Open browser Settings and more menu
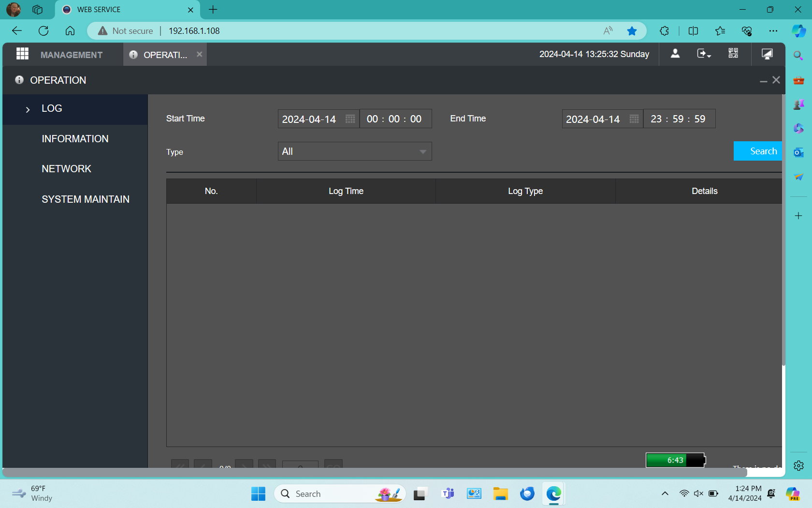The width and height of the screenshot is (812, 508). pyautogui.click(x=773, y=31)
